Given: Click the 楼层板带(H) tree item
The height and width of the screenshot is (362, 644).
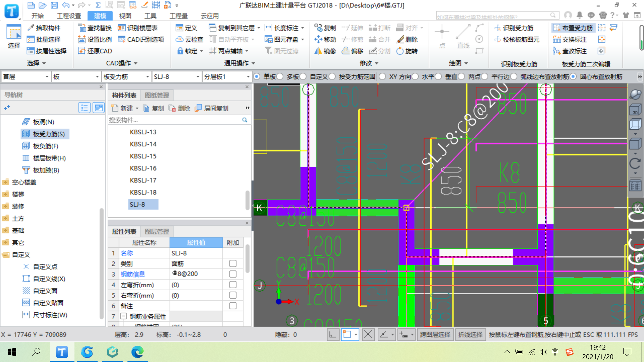Looking at the screenshot, I should click(x=44, y=158).
